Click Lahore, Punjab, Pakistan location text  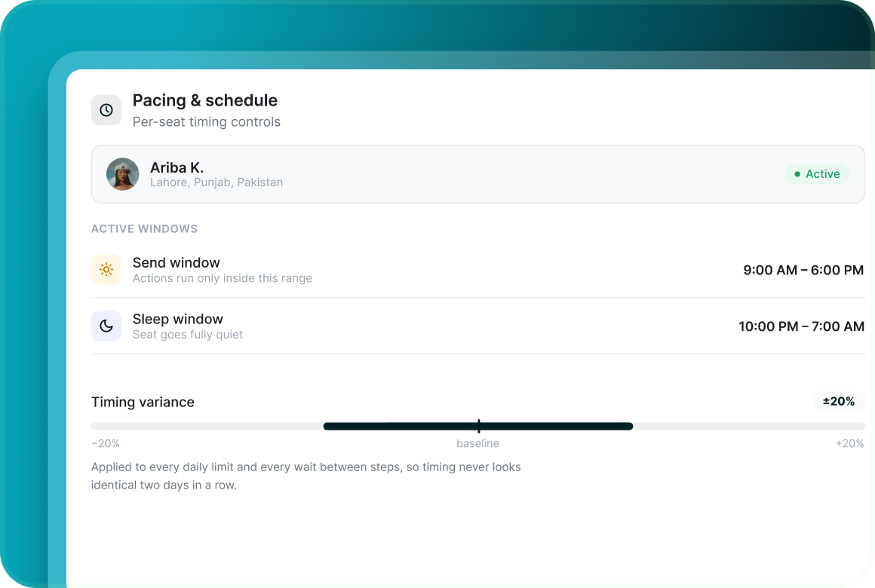(216, 182)
